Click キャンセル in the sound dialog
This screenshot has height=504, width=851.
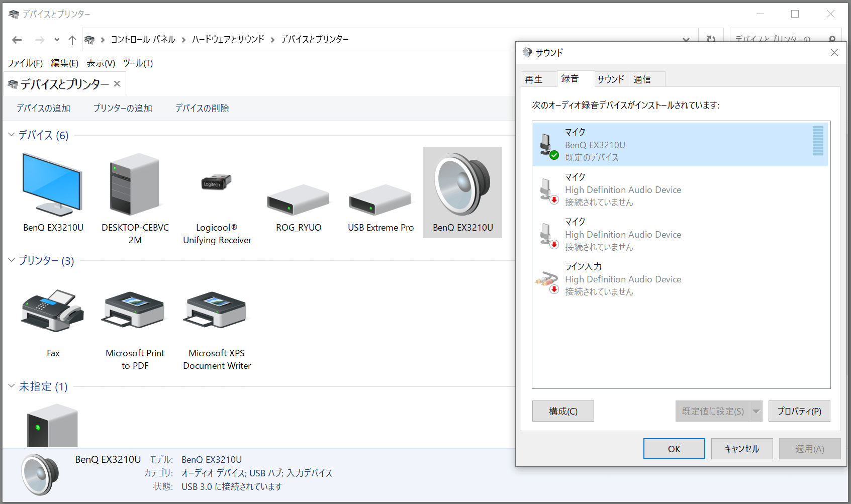pos(742,449)
